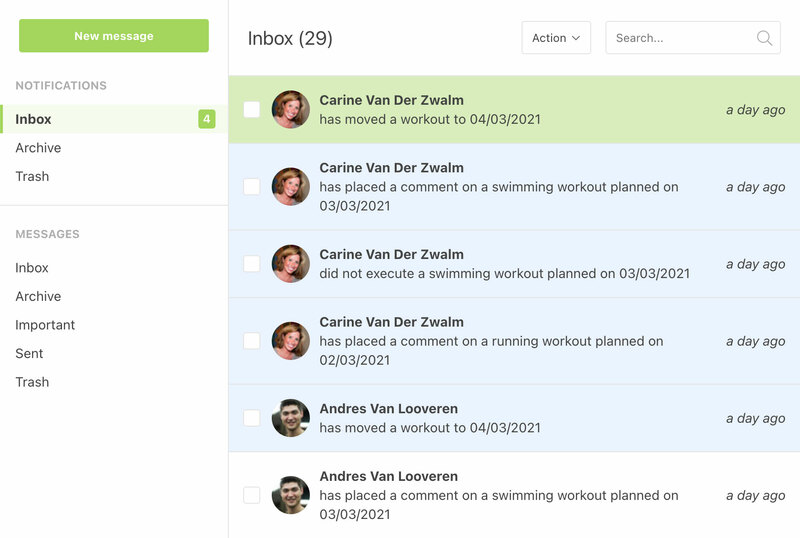Open the Sent messages folder
This screenshot has height=538, width=800.
tap(29, 353)
